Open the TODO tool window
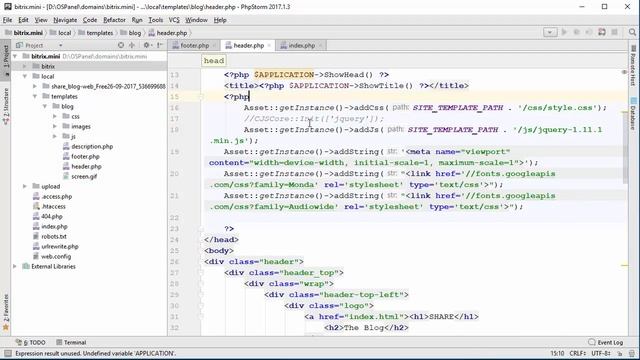 (31, 342)
